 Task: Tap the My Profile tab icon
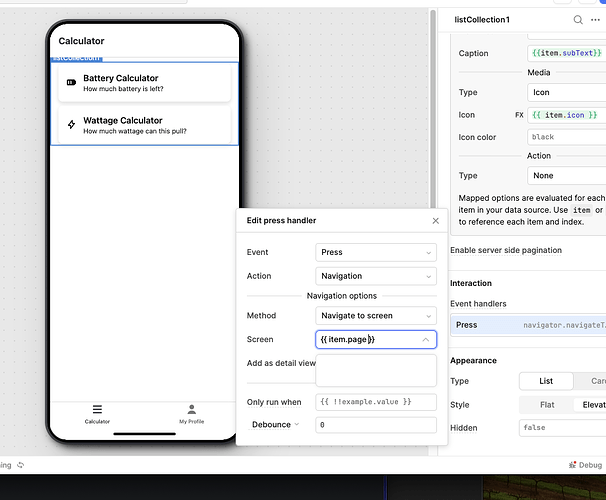192,409
